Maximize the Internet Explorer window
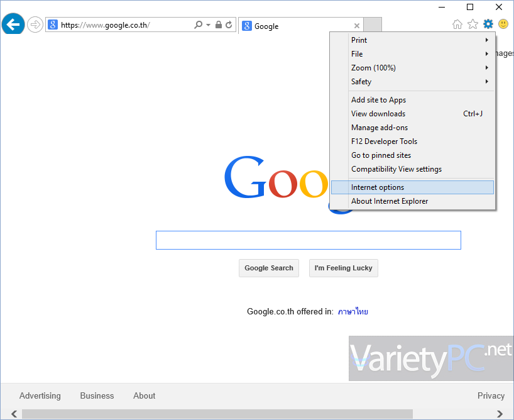 pos(470,7)
